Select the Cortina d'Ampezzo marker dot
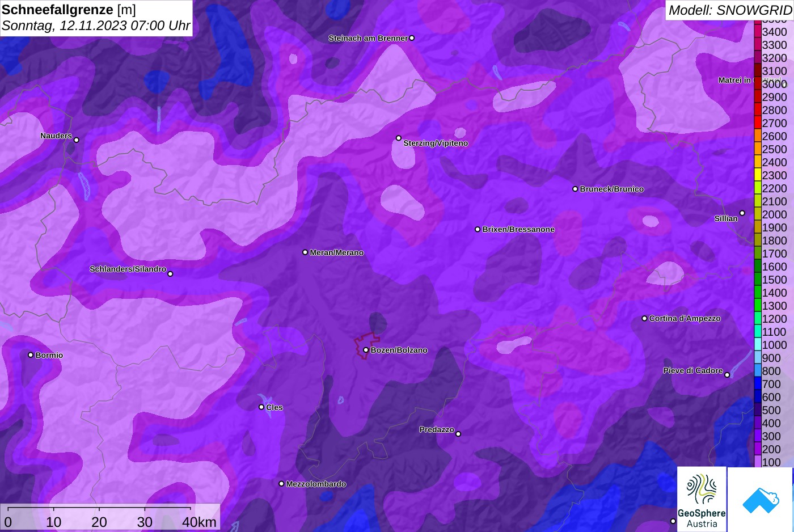 [644, 318]
